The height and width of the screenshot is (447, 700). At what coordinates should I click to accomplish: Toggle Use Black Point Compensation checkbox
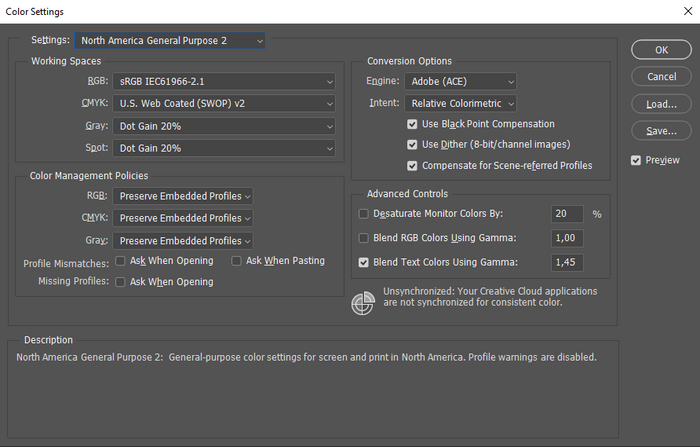click(x=412, y=124)
